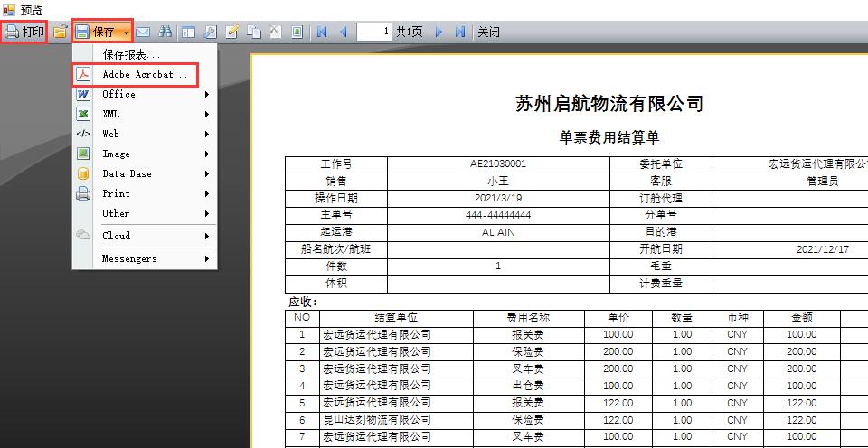This screenshot has height=448, width=868.
Task: Select 保存报表... from the save menu
Action: [131, 54]
